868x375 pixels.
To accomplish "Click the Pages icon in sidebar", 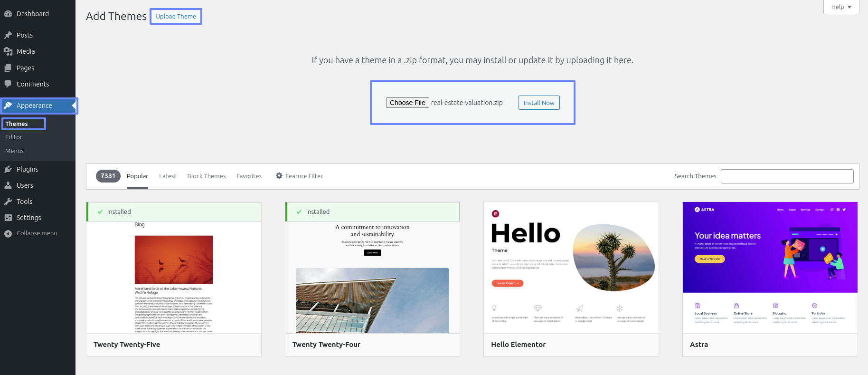I will tap(8, 68).
